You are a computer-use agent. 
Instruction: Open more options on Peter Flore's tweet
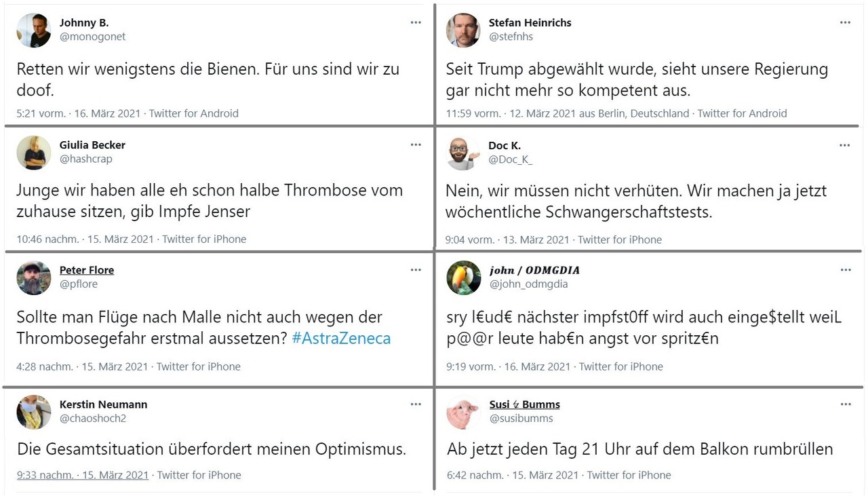pyautogui.click(x=416, y=270)
